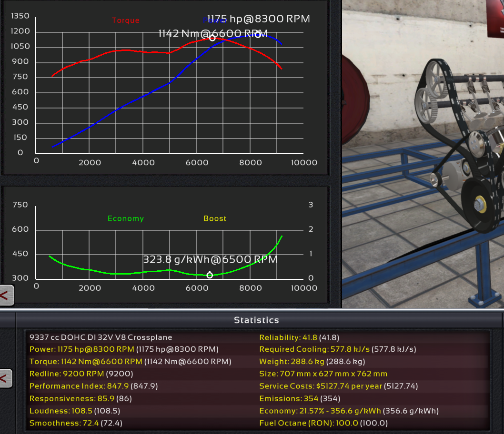
Task: Collapse the Statistics panel with the left arrow
Action: coord(6,378)
